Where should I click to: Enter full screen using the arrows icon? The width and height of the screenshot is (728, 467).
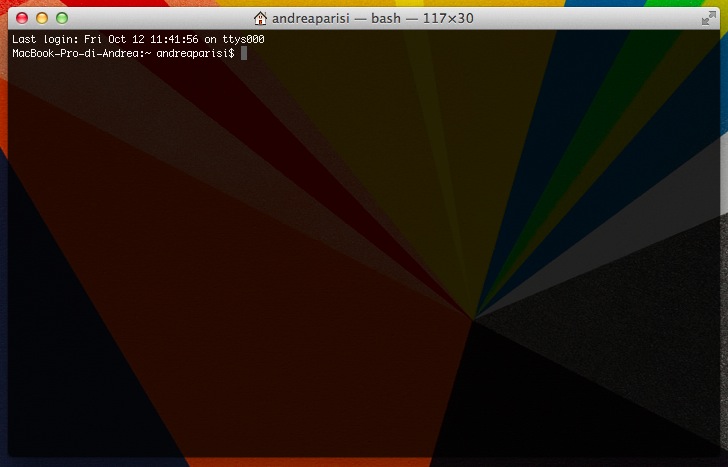708,19
